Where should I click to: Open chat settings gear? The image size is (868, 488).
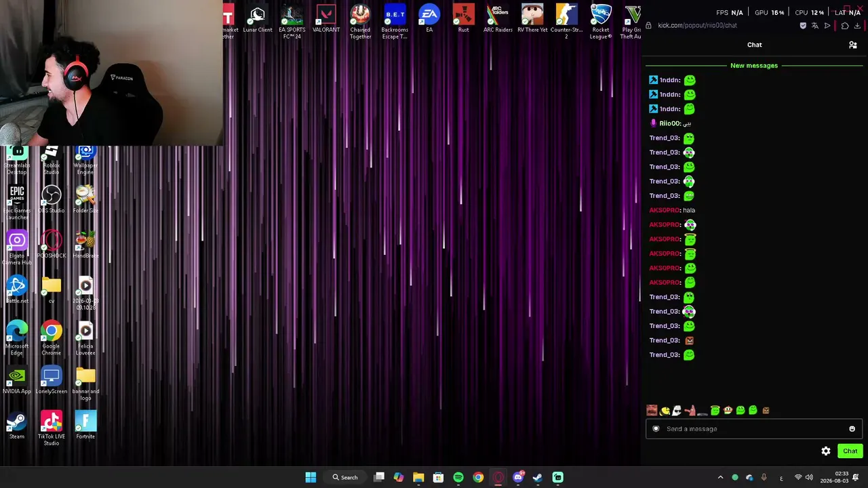826,451
